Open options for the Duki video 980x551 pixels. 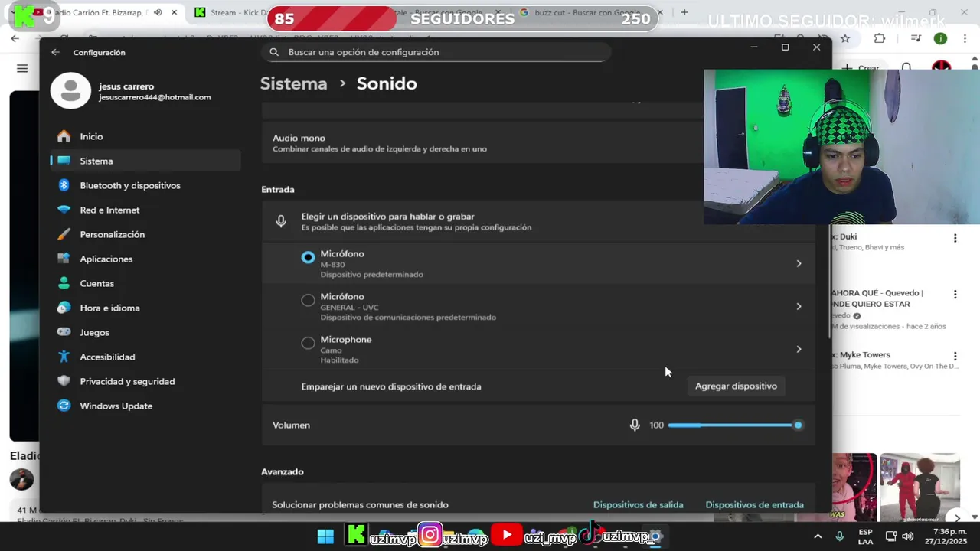[955, 238]
